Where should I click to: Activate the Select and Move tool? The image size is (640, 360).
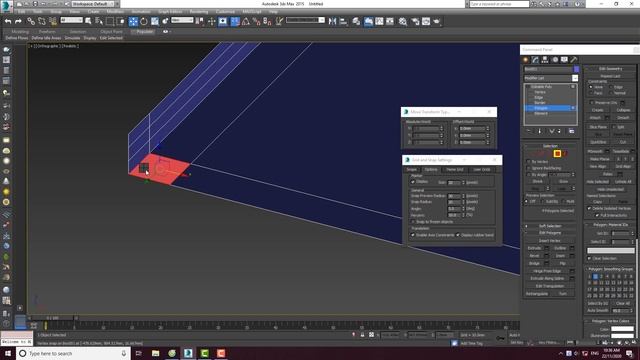(x=133, y=21)
